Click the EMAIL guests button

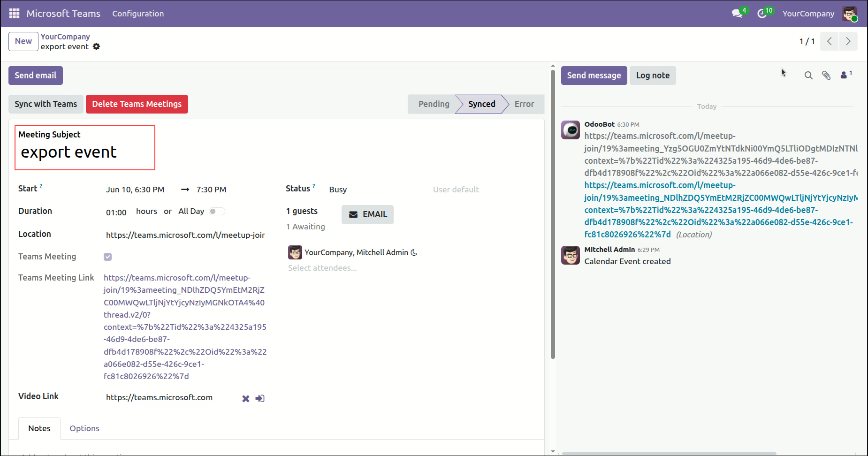[x=367, y=214]
